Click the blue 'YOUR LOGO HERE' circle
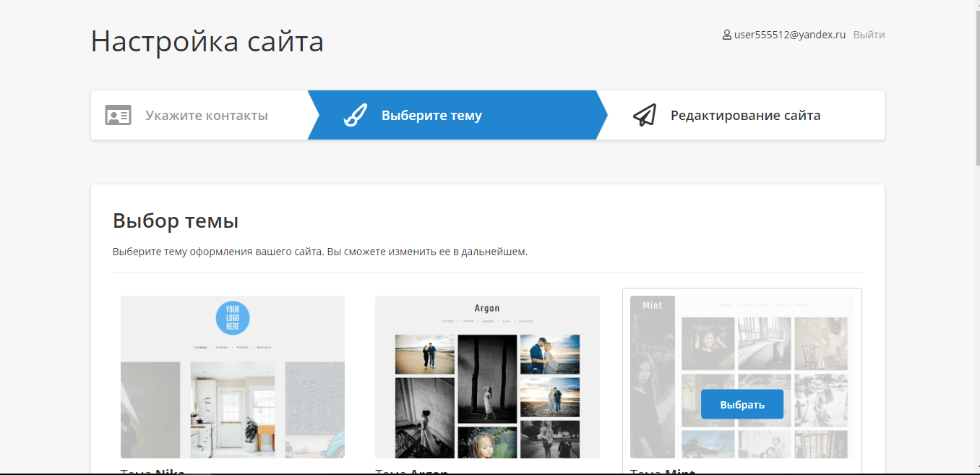The image size is (980, 475). point(232,317)
